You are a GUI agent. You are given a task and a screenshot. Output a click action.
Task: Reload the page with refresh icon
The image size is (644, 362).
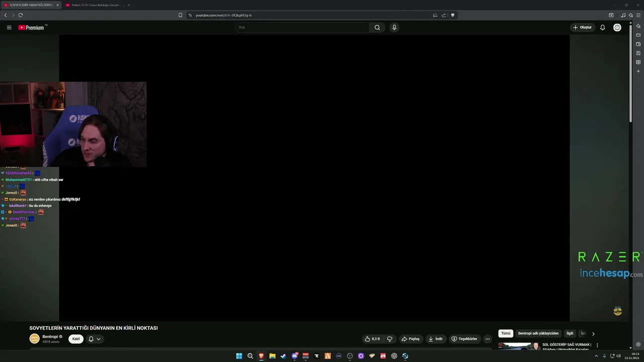21,15
